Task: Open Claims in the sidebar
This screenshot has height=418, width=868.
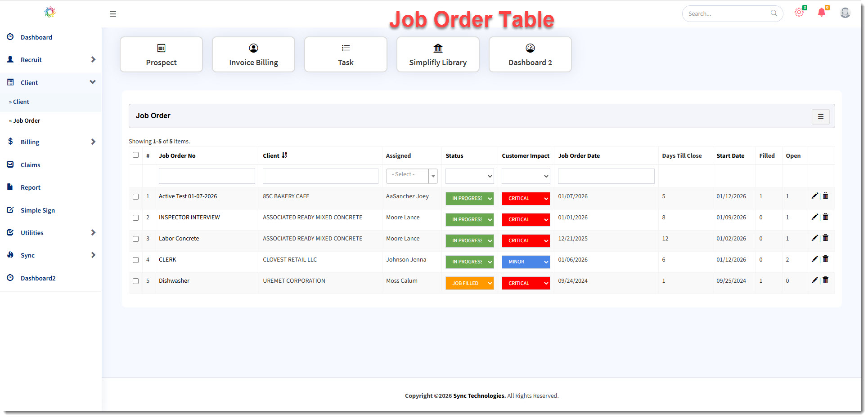Action: 30,165
